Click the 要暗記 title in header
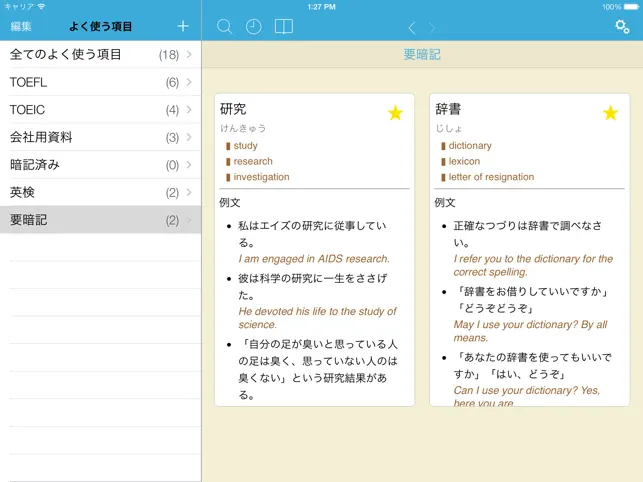This screenshot has width=643, height=482. coord(422,55)
